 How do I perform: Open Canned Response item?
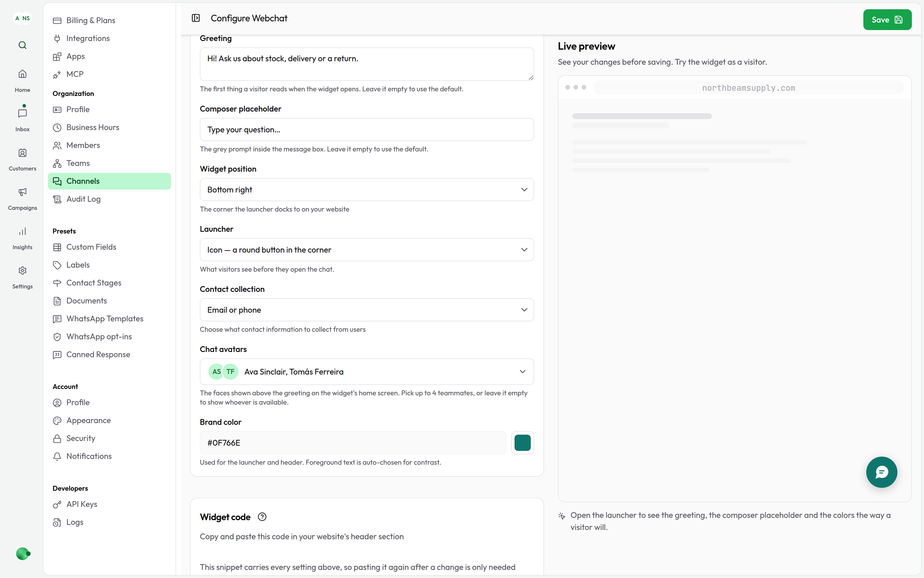[x=109, y=354]
